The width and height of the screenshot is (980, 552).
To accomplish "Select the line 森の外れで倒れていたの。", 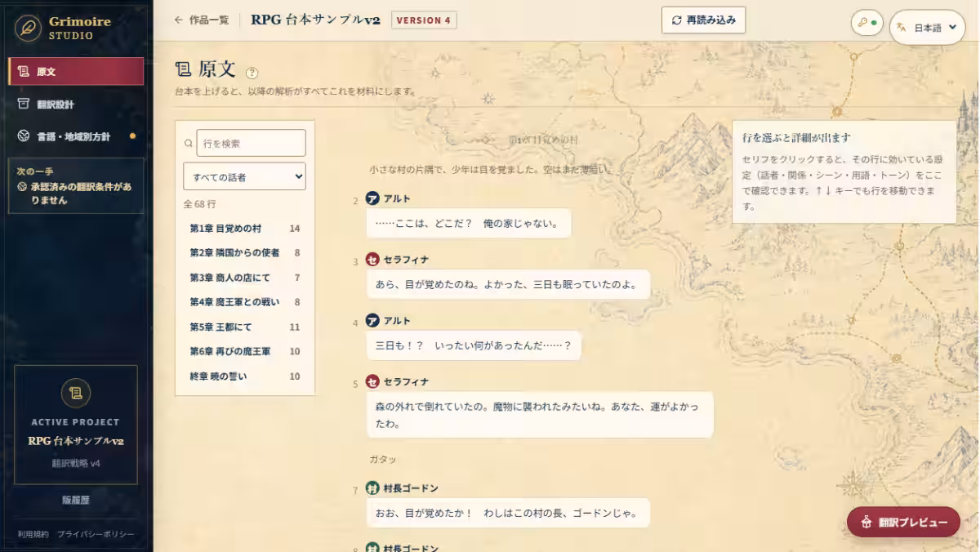I will (x=539, y=415).
